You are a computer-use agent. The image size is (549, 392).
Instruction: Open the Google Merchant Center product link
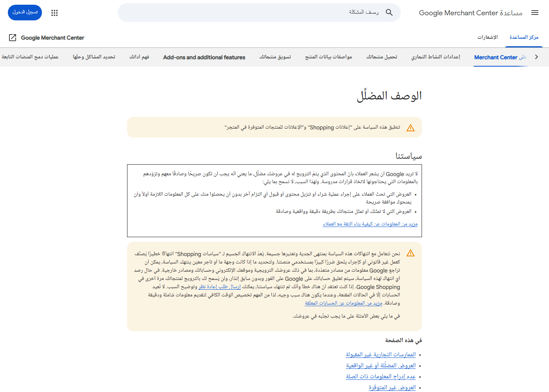click(x=53, y=38)
